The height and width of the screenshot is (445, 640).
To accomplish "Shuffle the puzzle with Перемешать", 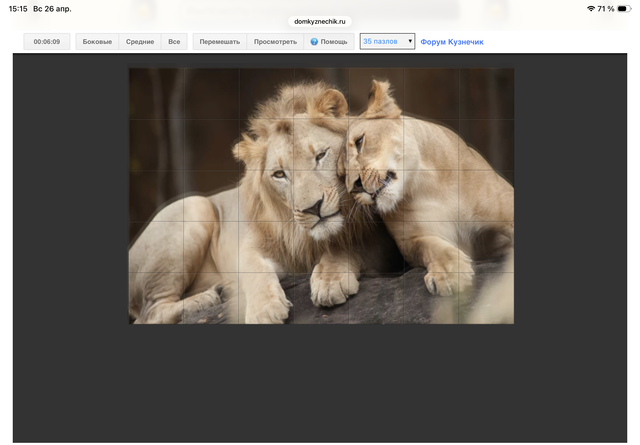I will pos(219,42).
